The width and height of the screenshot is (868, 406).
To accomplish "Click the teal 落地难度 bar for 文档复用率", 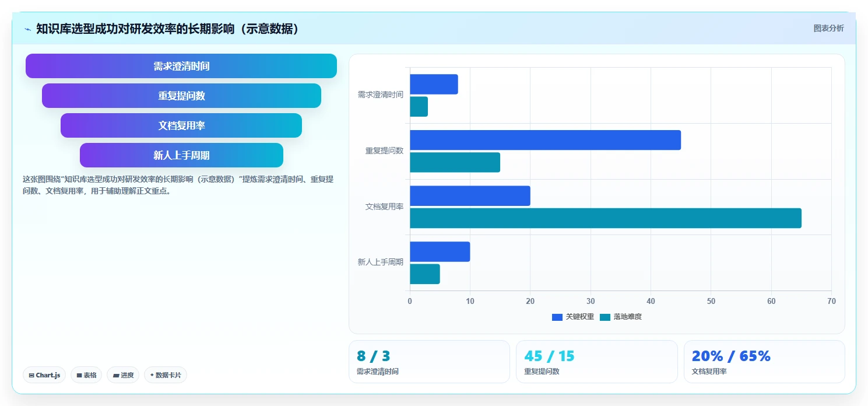I will coord(606,218).
